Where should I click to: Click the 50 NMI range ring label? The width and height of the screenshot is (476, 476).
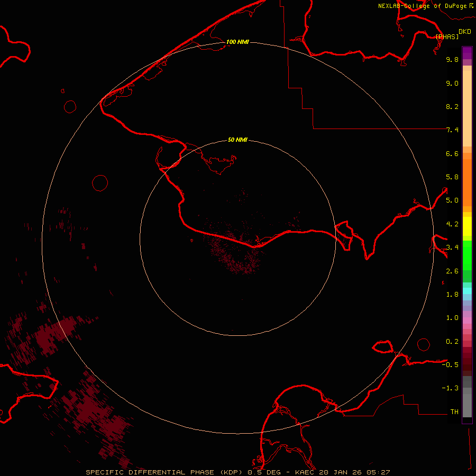pyautogui.click(x=237, y=140)
